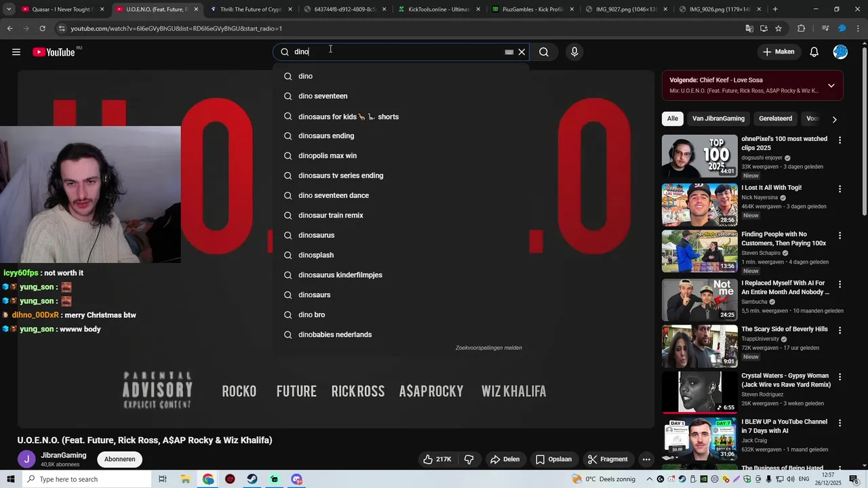This screenshot has width=868, height=488.
Task: Switch to the IMG_9027.png tab
Action: [x=627, y=9]
